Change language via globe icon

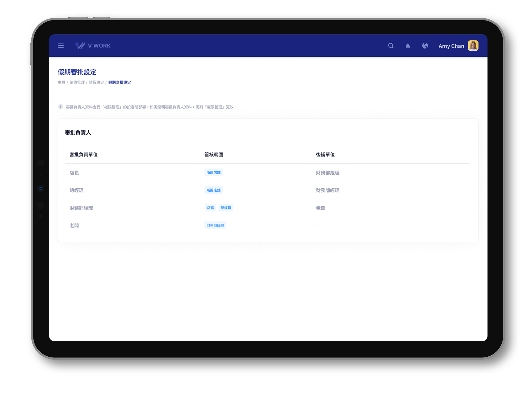tap(425, 46)
